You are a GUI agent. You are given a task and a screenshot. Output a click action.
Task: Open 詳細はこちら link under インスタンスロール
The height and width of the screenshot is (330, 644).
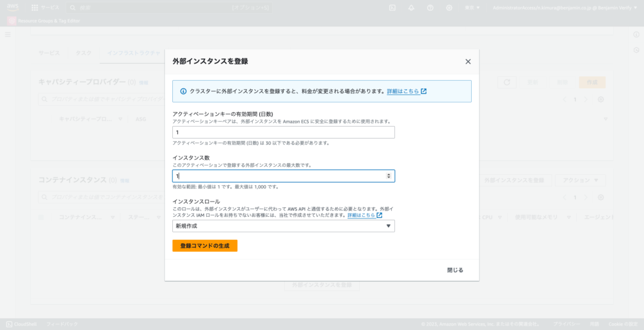[365, 215]
